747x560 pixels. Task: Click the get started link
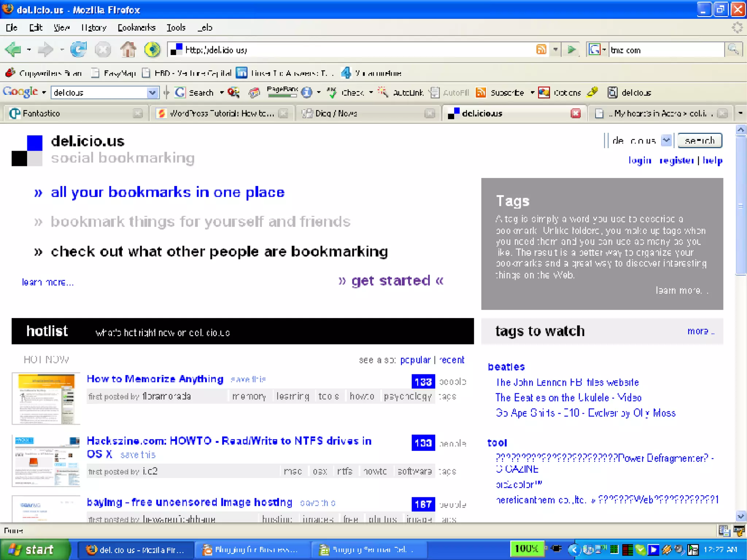point(390,281)
